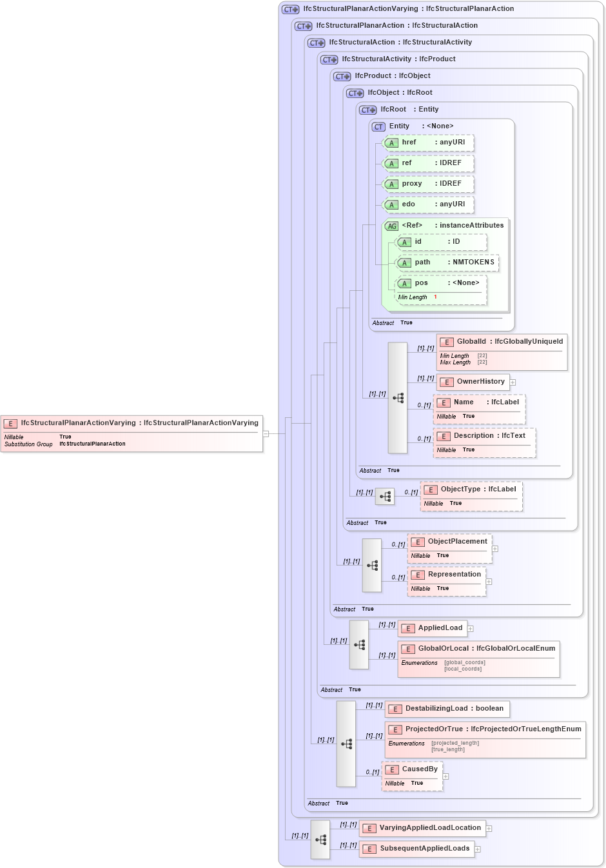The width and height of the screenshot is (606, 868).
Task: Click the A icon beside the href attribute
Action: (x=391, y=143)
